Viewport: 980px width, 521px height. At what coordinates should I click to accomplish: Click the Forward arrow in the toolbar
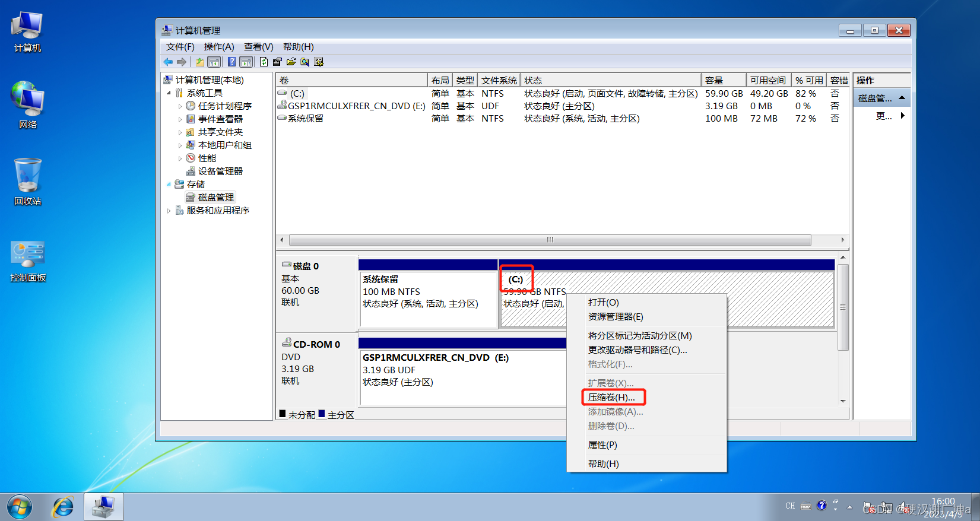click(182, 62)
